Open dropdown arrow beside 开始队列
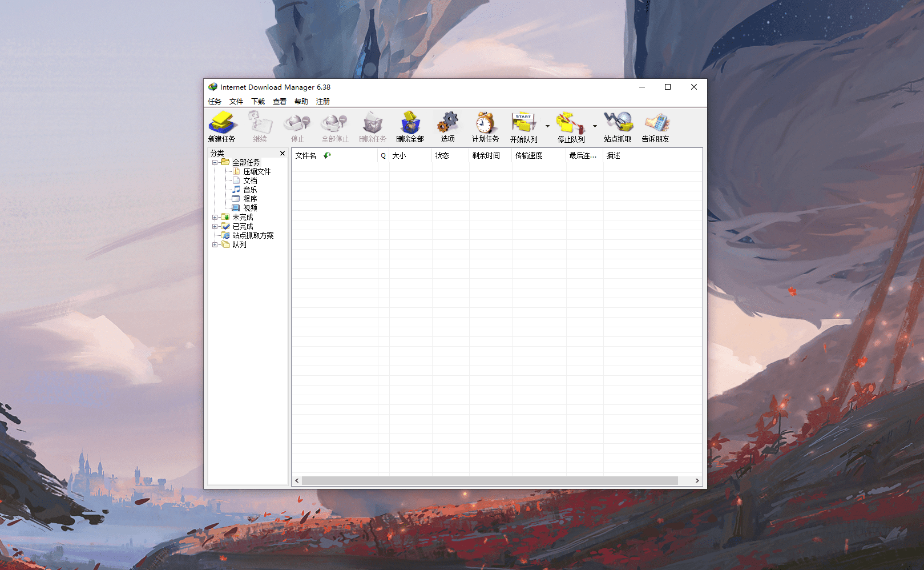 point(547,126)
